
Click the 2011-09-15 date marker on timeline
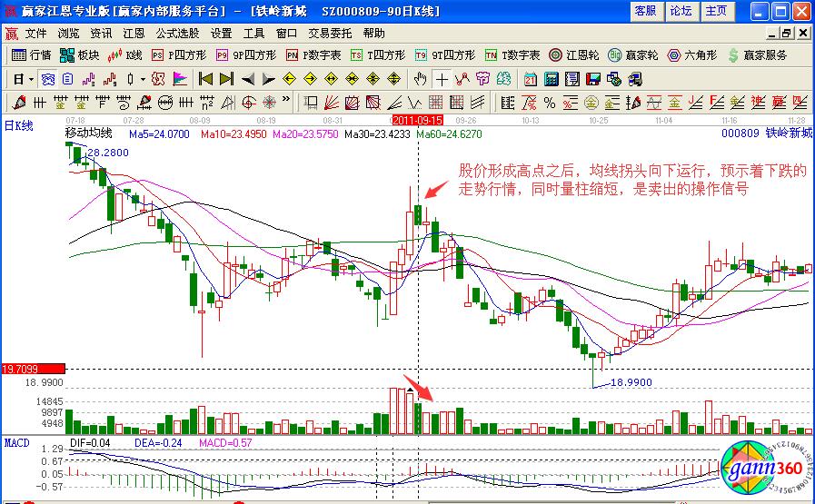[x=417, y=119]
